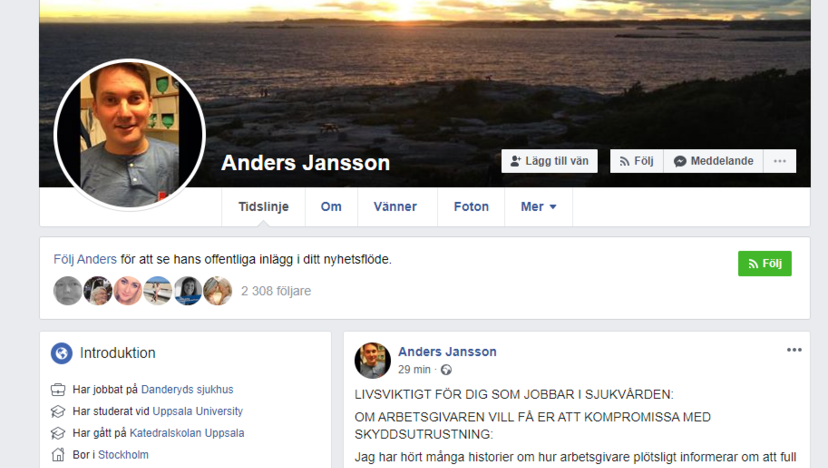Viewport: 828px width, 468px height.
Task: Click the green Följ button
Action: point(765,264)
